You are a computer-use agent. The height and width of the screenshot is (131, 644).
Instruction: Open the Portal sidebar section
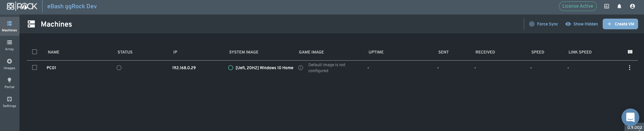click(9, 83)
